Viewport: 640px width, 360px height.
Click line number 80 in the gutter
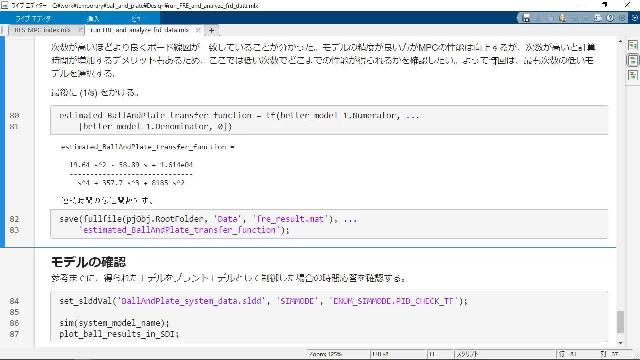(14, 116)
